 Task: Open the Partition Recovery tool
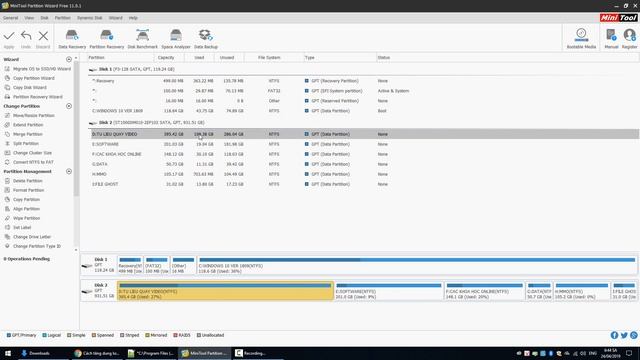click(x=107, y=39)
